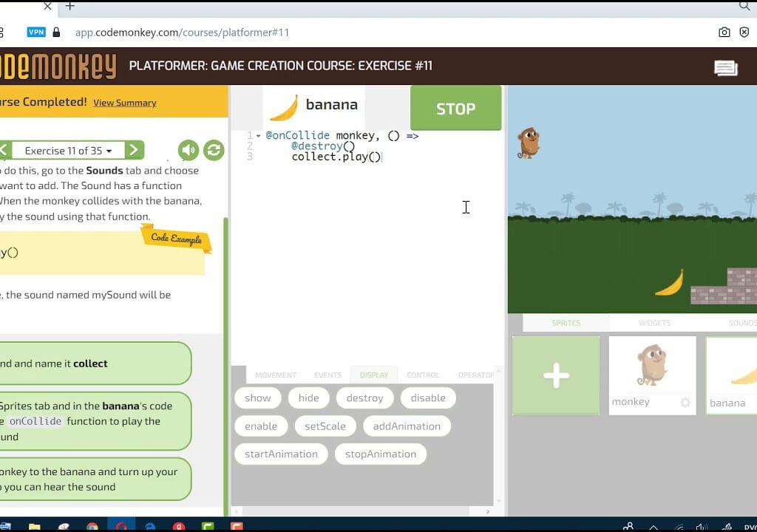The width and height of the screenshot is (757, 532).
Task: Click the system tray volume icon
Action: (702, 527)
